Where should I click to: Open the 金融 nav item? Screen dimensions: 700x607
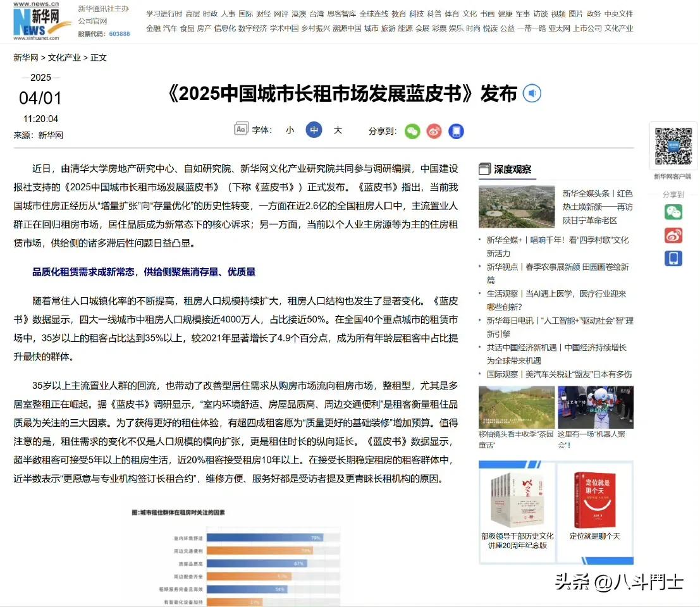(153, 28)
